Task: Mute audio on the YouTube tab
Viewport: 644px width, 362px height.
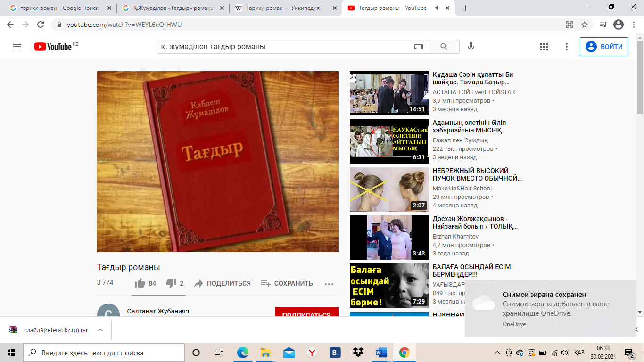Action: click(437, 8)
